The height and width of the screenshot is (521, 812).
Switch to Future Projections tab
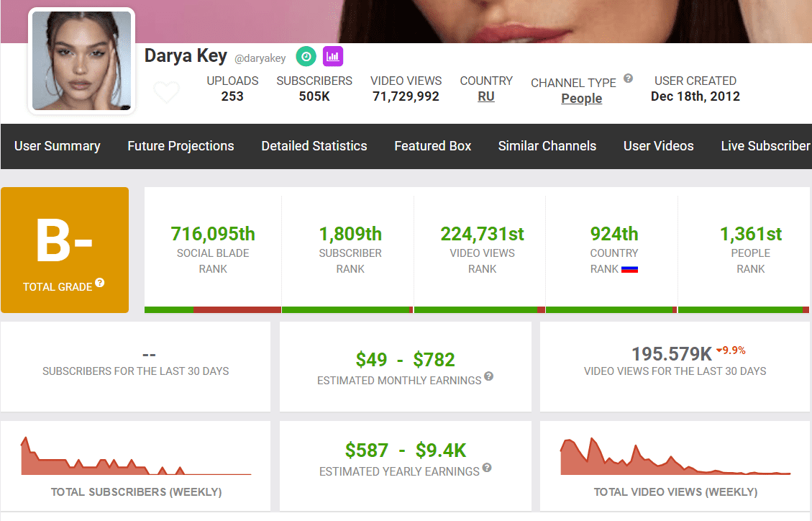coord(181,146)
